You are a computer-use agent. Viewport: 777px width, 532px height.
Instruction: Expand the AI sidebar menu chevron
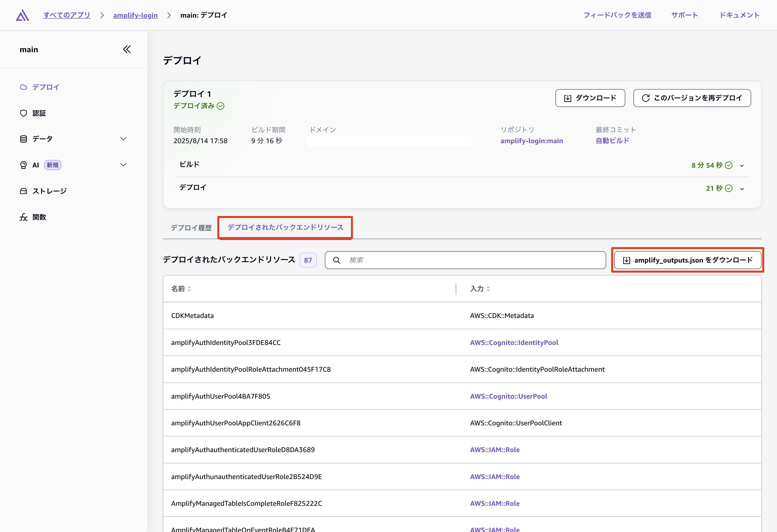tap(123, 165)
